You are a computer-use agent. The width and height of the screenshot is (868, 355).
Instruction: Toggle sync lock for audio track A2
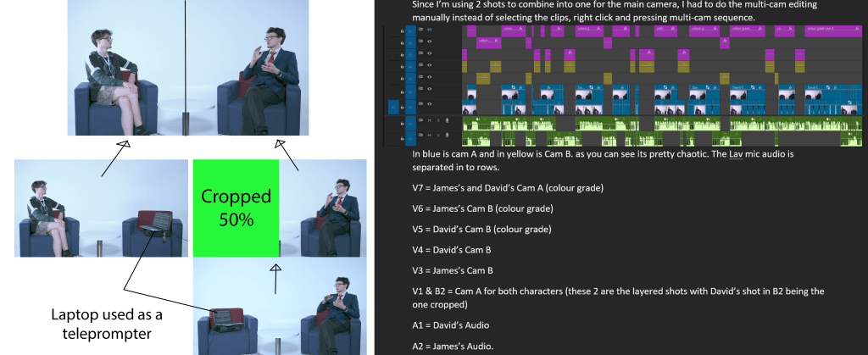click(x=420, y=135)
